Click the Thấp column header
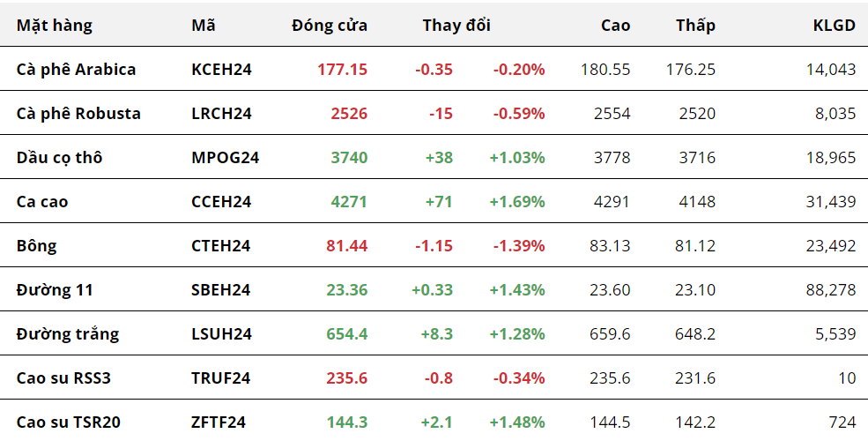Viewport: 868px width, 441px height. (695, 26)
